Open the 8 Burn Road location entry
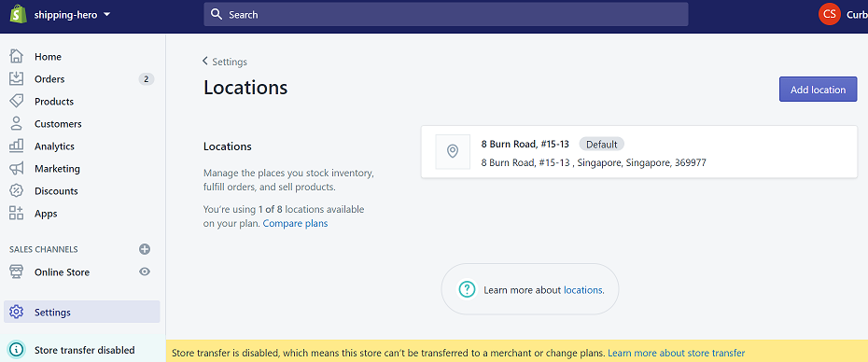The image size is (868, 362). pos(638,152)
